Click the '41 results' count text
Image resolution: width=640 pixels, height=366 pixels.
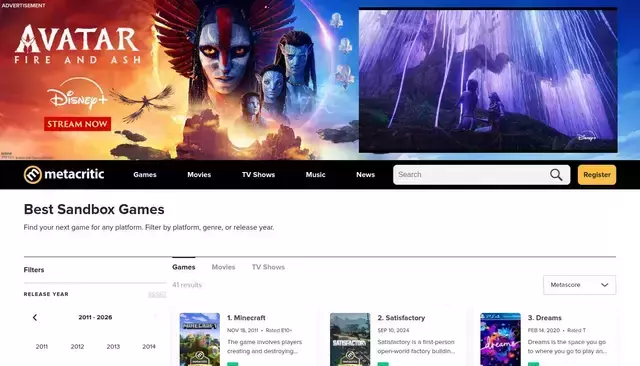pyautogui.click(x=187, y=285)
